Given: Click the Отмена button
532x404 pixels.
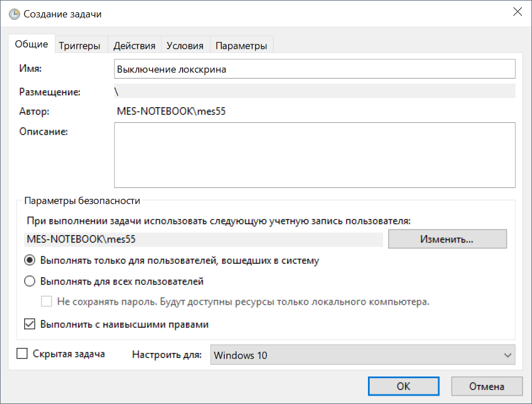Looking at the screenshot, I should [486, 386].
